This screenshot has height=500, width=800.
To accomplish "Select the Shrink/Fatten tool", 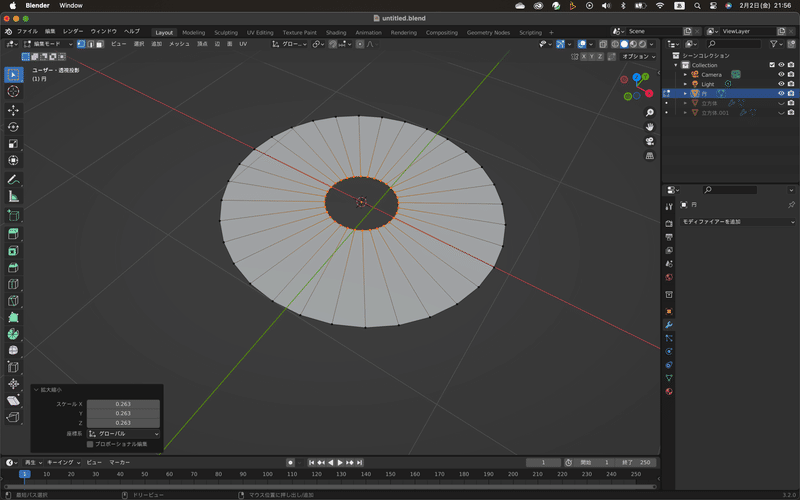I will pyautogui.click(x=13, y=384).
